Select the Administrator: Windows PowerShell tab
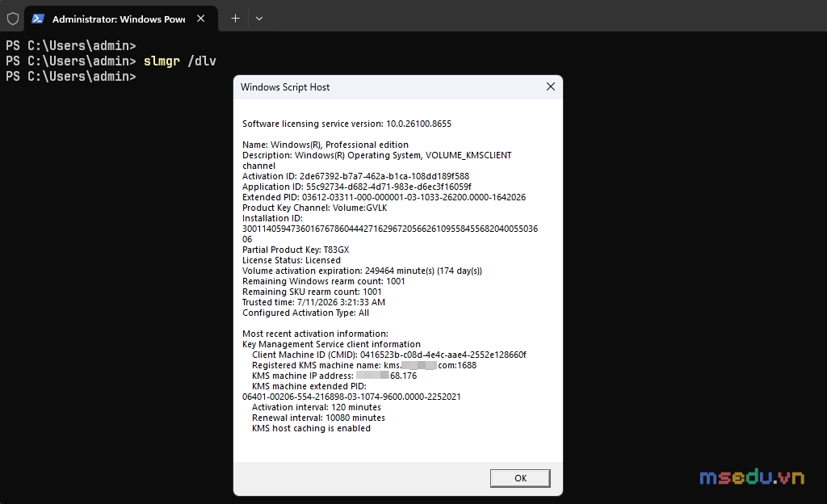 coord(121,19)
